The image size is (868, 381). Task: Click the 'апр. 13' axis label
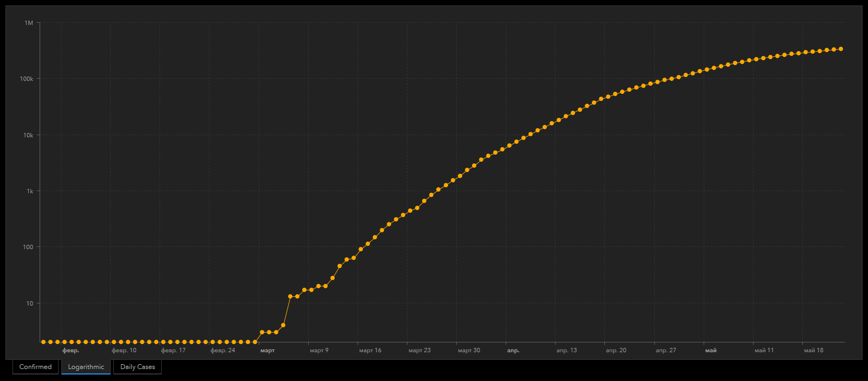point(566,351)
